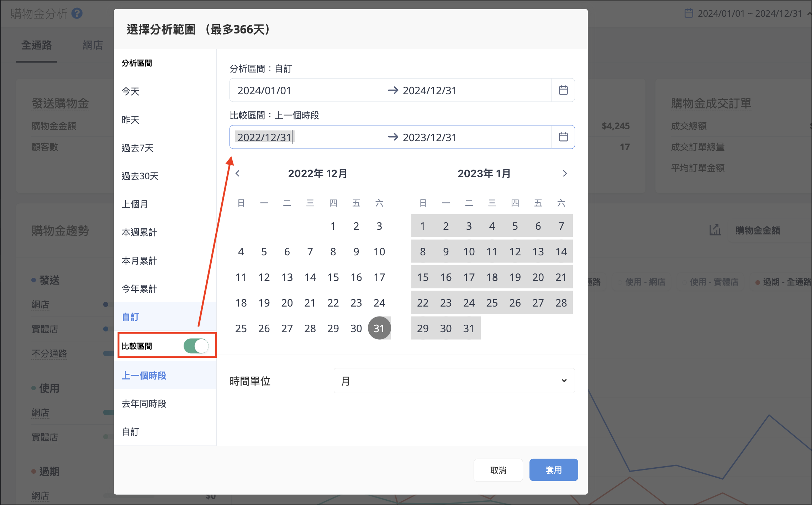812x505 pixels.
Task: Go to next month in calendar
Action: (x=565, y=174)
